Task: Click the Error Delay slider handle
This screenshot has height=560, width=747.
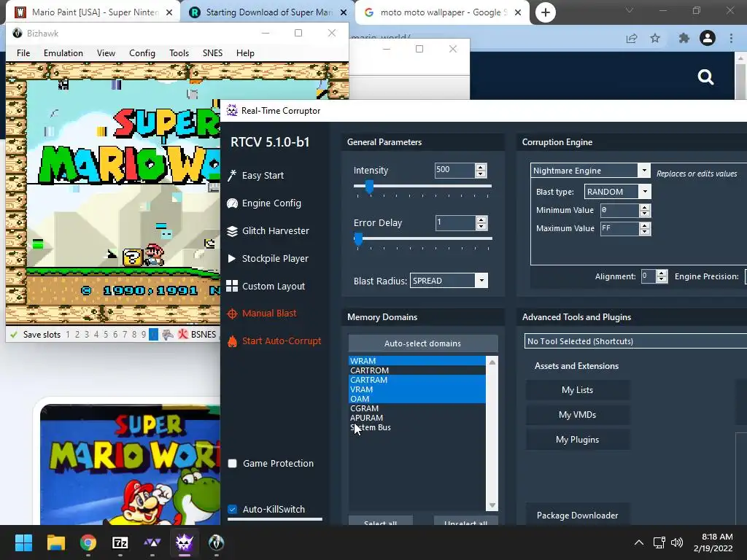Action: coord(358,239)
